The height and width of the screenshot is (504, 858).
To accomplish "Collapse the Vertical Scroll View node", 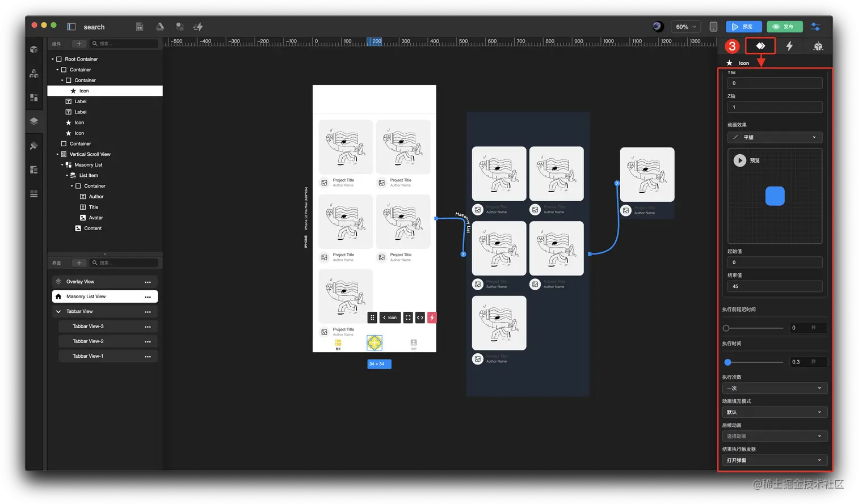I will 57,154.
